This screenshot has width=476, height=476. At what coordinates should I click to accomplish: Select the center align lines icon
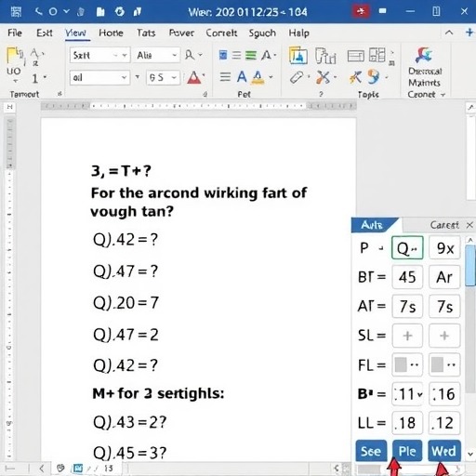click(x=236, y=55)
